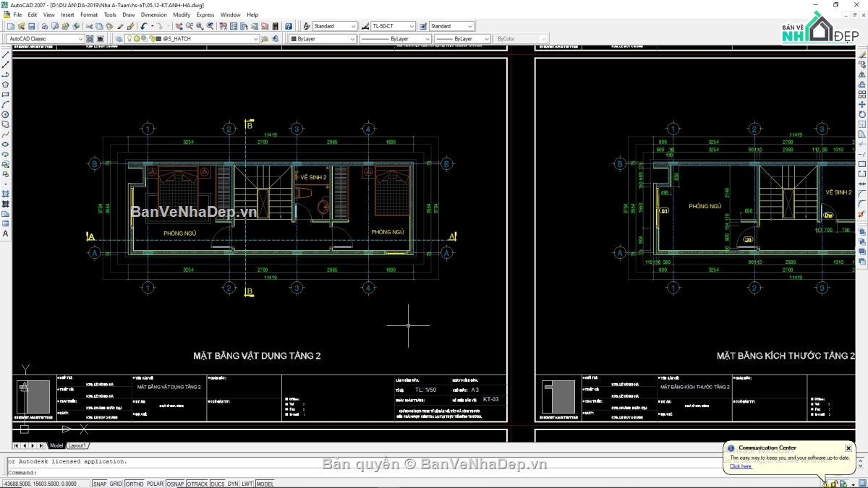Image resolution: width=868 pixels, height=488 pixels.
Task: Open the TL-50-CT dimension style dropdown
Action: 411,26
